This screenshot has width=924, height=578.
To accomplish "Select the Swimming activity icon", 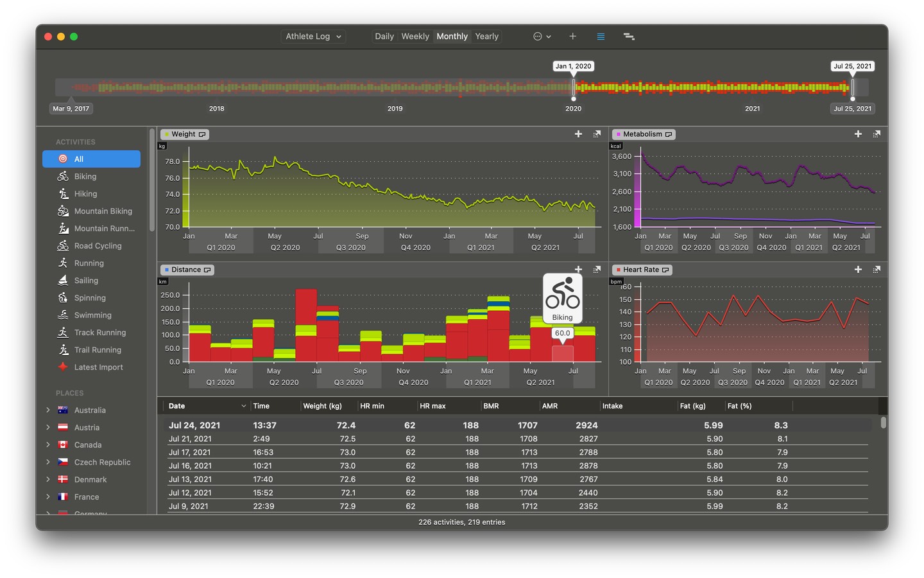I will click(63, 315).
